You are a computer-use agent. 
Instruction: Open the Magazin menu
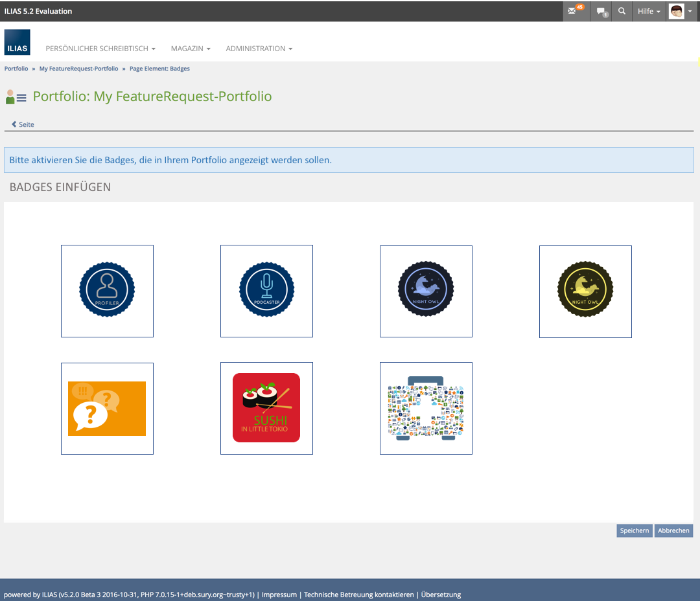tap(191, 49)
